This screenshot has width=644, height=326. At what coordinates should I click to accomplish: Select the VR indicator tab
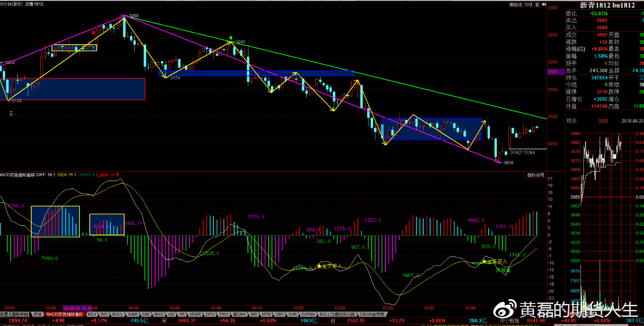coord(182,315)
